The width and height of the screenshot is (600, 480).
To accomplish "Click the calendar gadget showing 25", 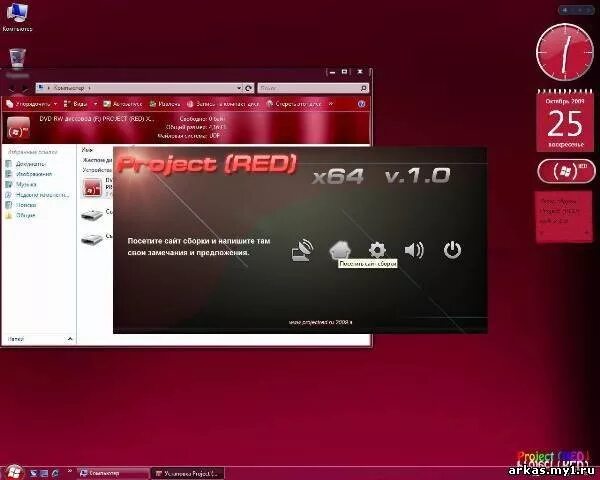I will pyautogui.click(x=565, y=121).
